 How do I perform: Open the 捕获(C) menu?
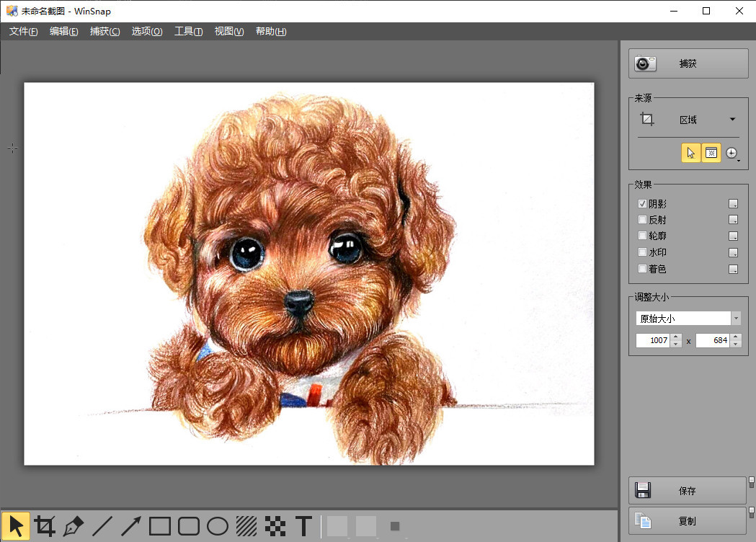(104, 32)
